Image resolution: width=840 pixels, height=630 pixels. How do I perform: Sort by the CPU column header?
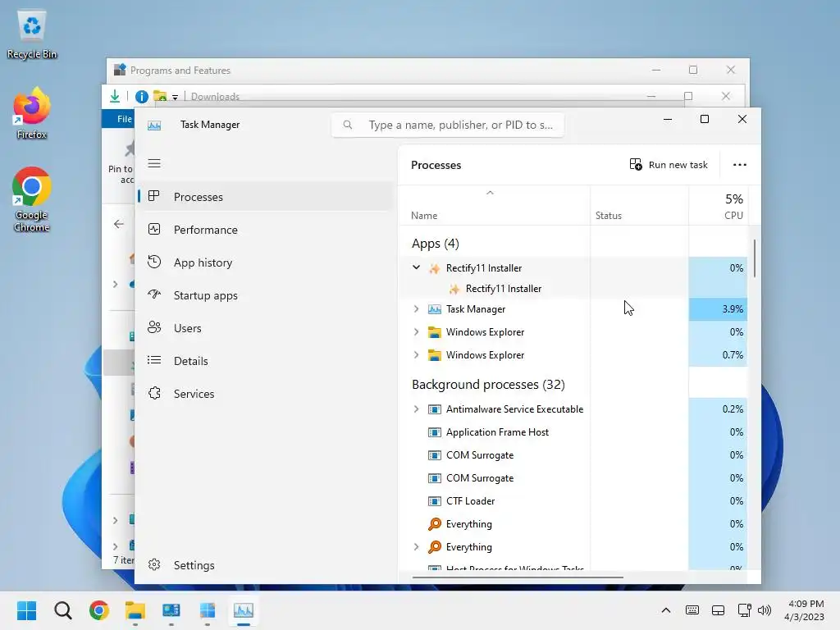click(x=718, y=206)
